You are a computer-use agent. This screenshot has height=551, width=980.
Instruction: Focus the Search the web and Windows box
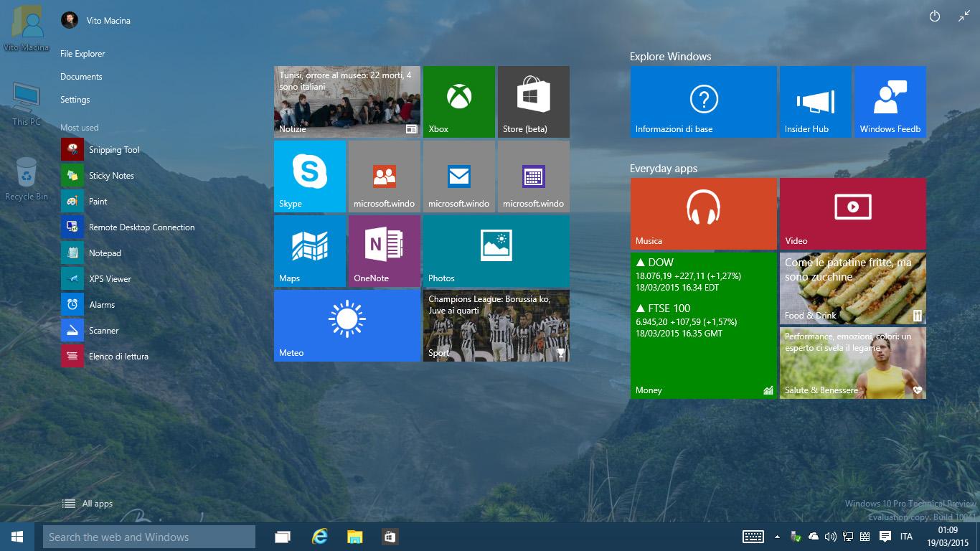(x=149, y=537)
